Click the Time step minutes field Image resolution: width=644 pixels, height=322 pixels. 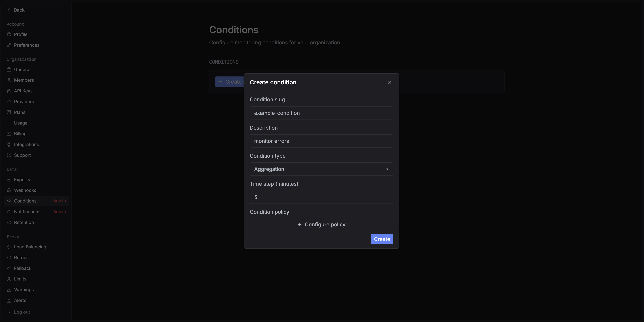(321, 197)
